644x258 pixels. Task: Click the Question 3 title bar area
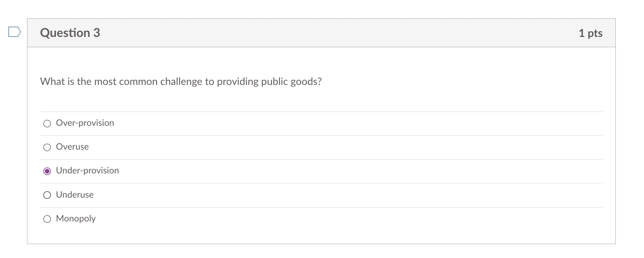pos(318,33)
